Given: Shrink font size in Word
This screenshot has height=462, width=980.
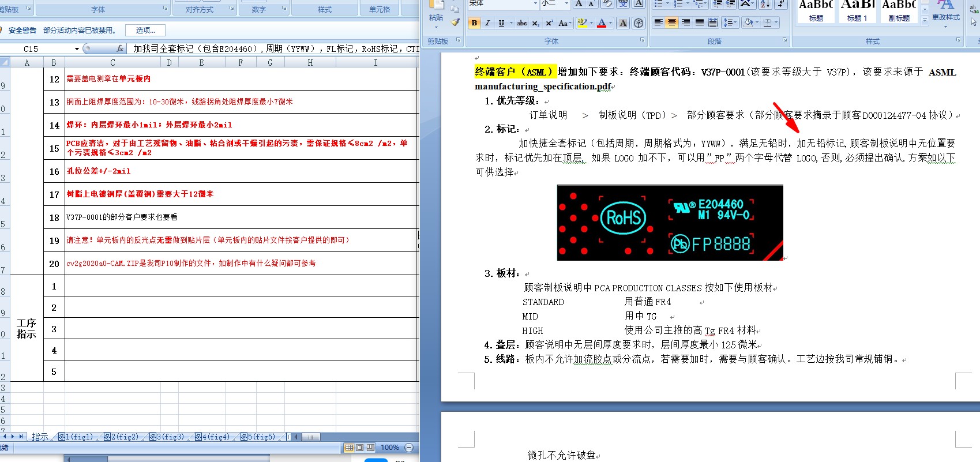Looking at the screenshot, I should (591, 3).
